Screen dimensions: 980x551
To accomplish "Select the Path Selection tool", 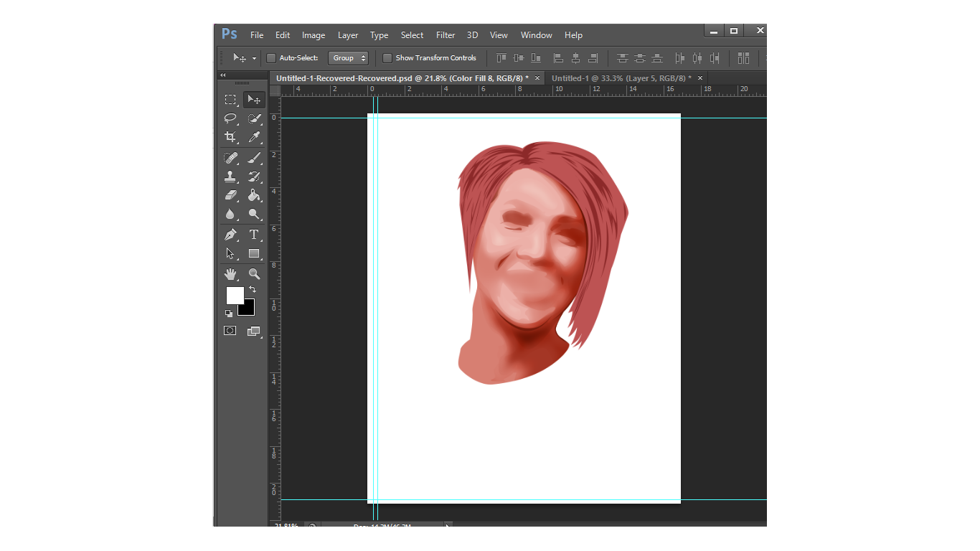I will coord(230,253).
